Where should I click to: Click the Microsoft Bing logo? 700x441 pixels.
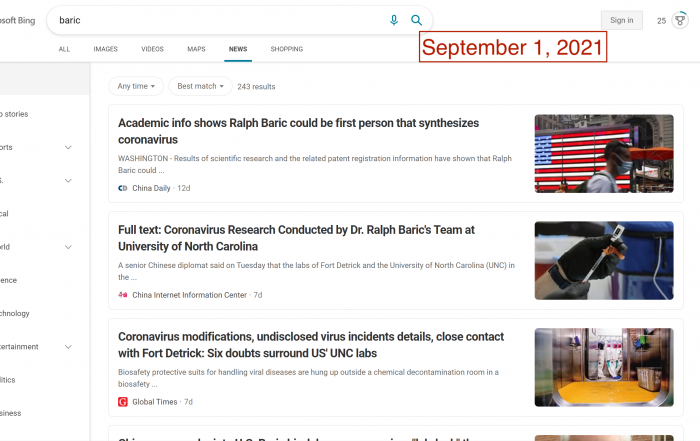click(x=17, y=20)
